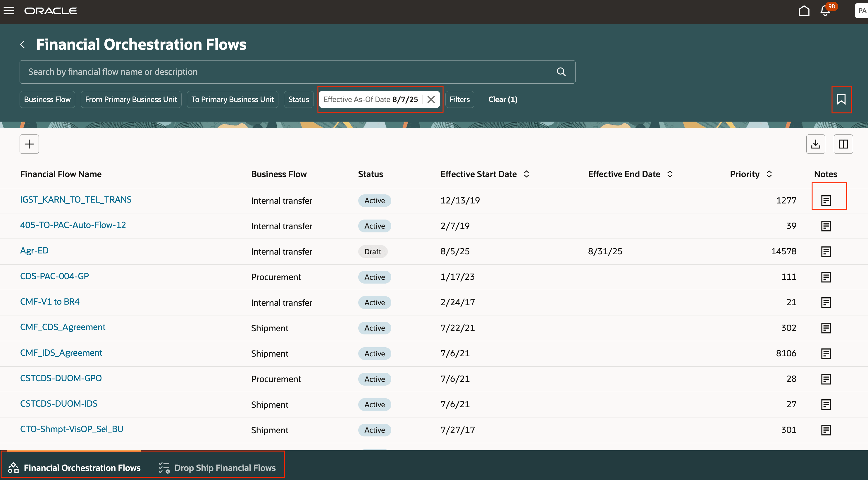The height and width of the screenshot is (480, 868).
Task: Go to the home page icon
Action: click(804, 11)
